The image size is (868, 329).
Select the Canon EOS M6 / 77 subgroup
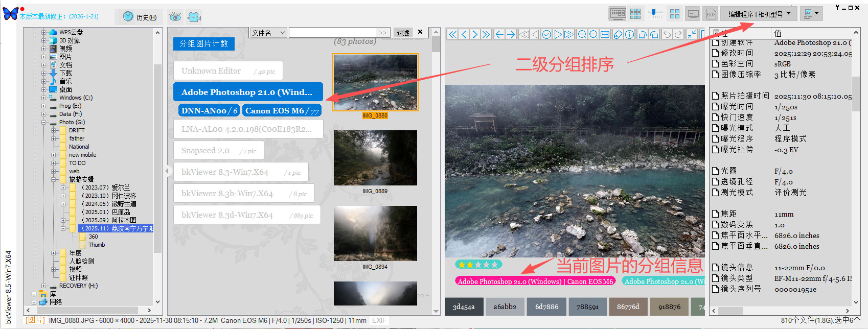[282, 110]
